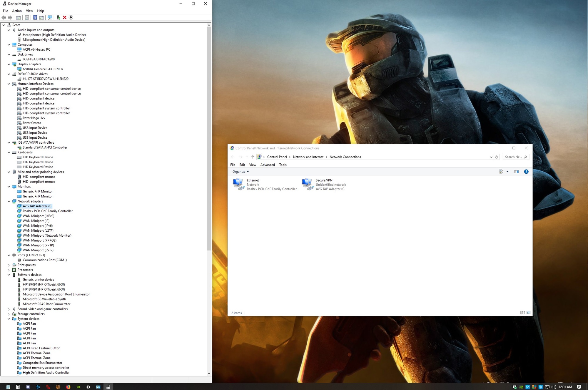This screenshot has height=390, width=588.
Task: Select WAN Miniport (SSTP) adapter
Action: (38, 250)
